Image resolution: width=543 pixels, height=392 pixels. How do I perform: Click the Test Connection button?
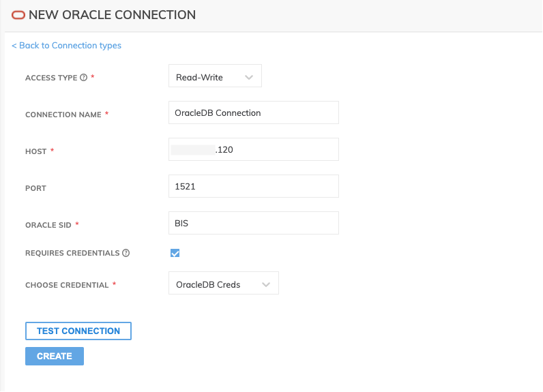(78, 331)
